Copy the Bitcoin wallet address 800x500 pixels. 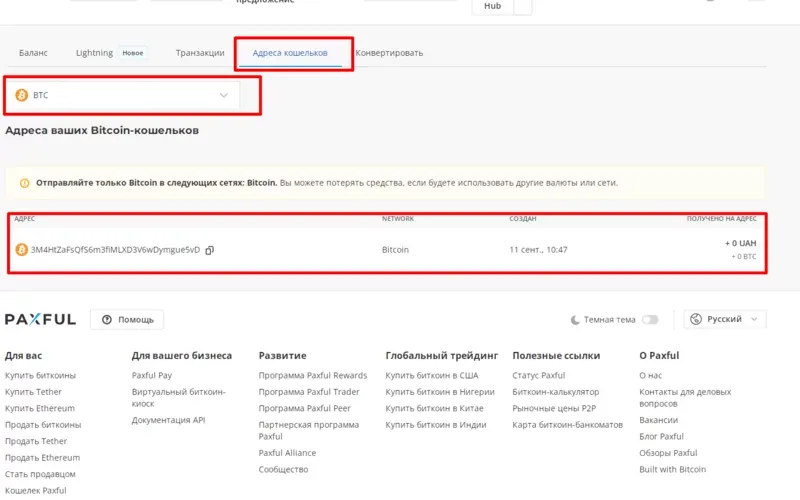(x=209, y=250)
